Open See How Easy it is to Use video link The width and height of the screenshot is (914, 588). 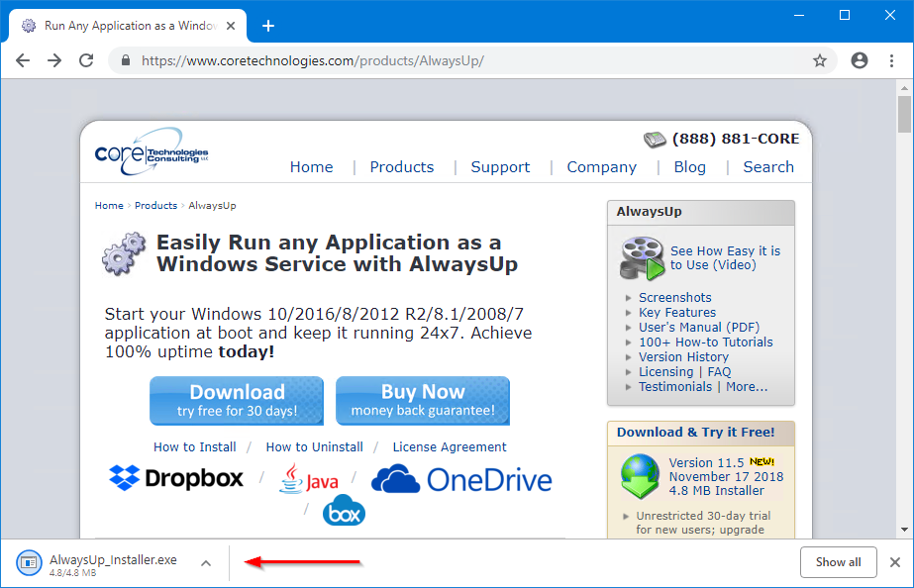725,258
